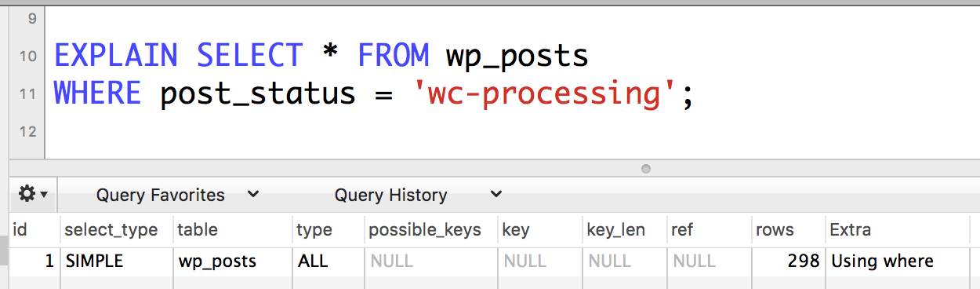This screenshot has width=980, height=289.
Task: Select the ref NULL cell
Action: (x=710, y=261)
